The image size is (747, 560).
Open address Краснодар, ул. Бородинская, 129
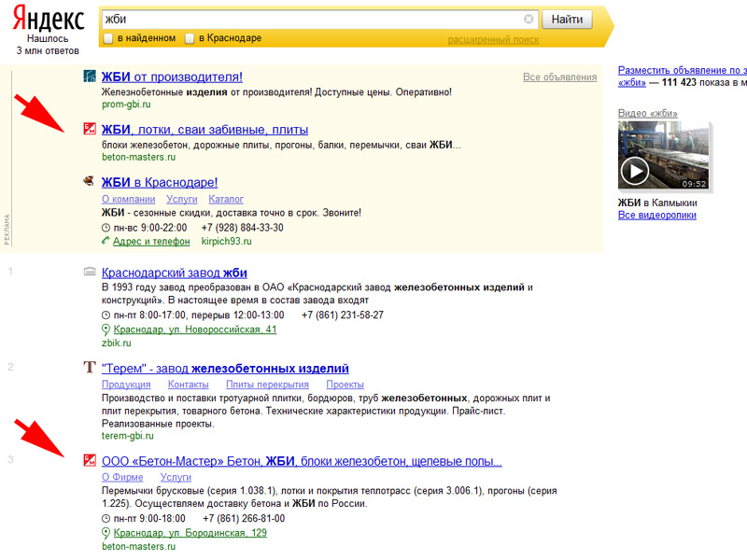click(x=190, y=533)
